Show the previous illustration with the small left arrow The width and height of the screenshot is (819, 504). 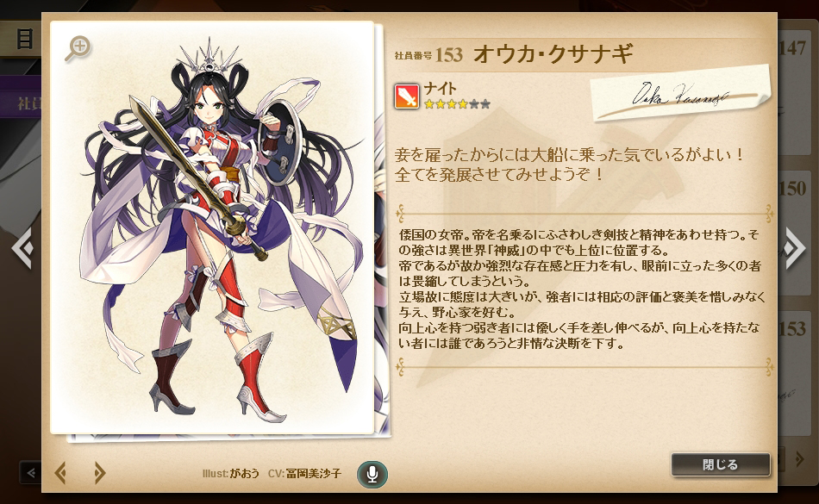click(60, 473)
